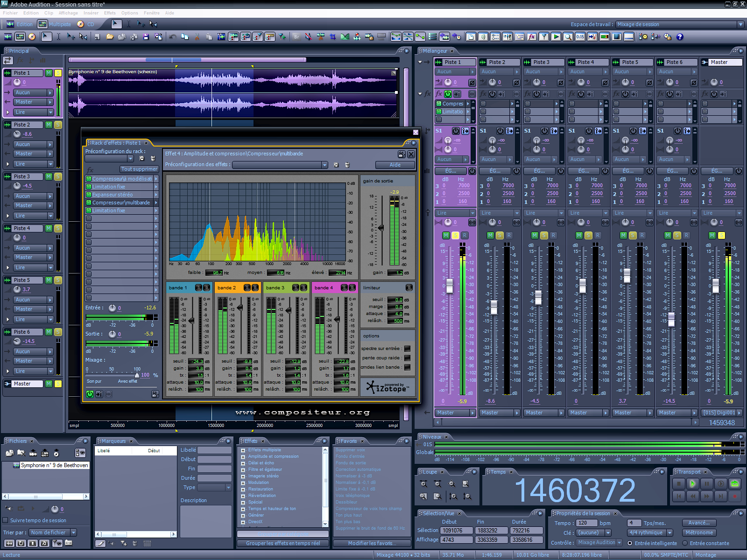Click the magnifier icon in the main toolbar
This screenshot has width=747, height=560.
(x=568, y=36)
